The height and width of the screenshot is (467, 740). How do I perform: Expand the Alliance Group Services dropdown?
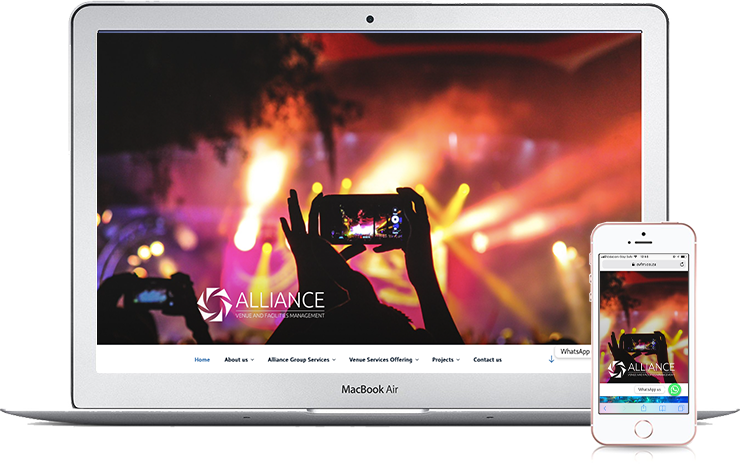pyautogui.click(x=301, y=359)
